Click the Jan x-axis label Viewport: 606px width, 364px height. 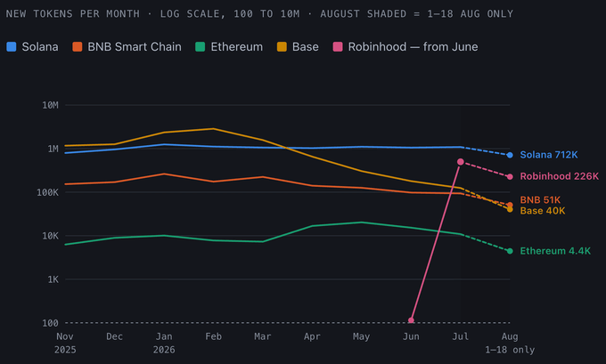coord(164,336)
